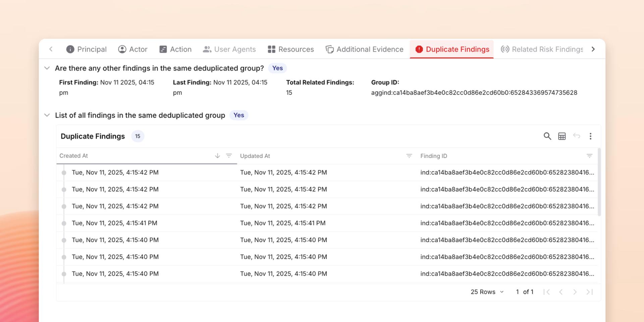This screenshot has width=644, height=322.
Task: Select the 4:15:41 PM Updated At cell
Action: coord(283,223)
